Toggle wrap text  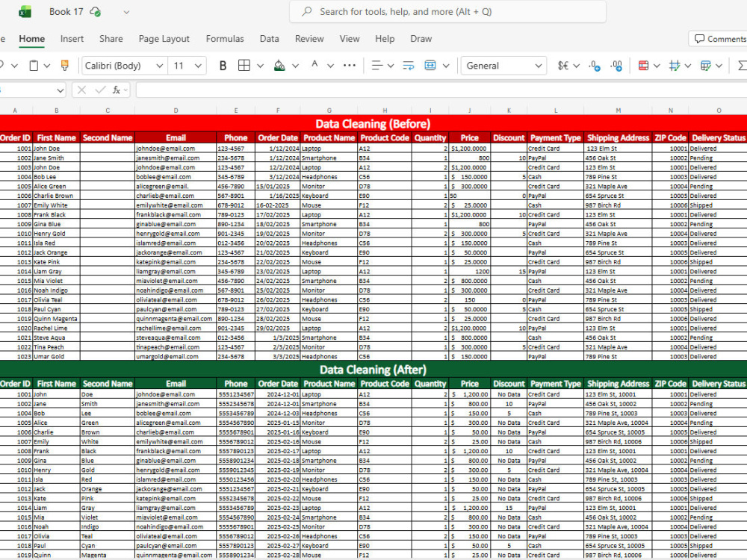pos(409,66)
